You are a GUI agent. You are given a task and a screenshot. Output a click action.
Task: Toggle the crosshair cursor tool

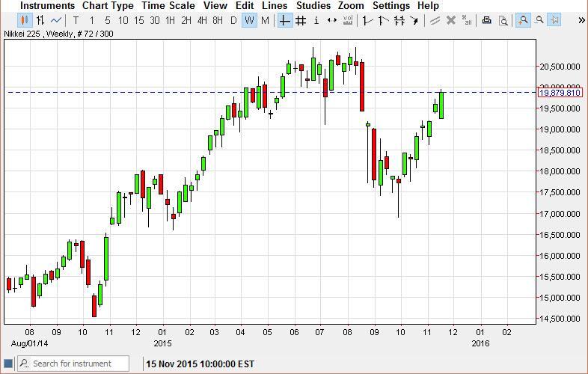(285, 20)
